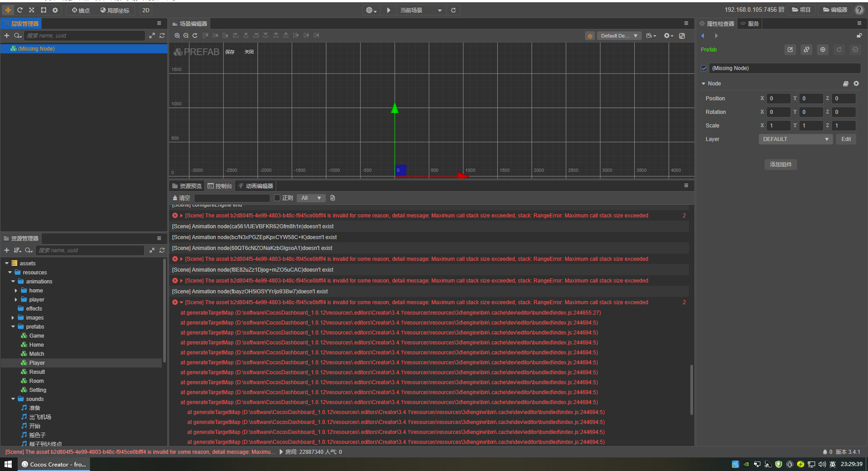Viewport: 868px width, 471px height.
Task: Add a node in hierarchy panel
Action: pyautogui.click(x=7, y=35)
